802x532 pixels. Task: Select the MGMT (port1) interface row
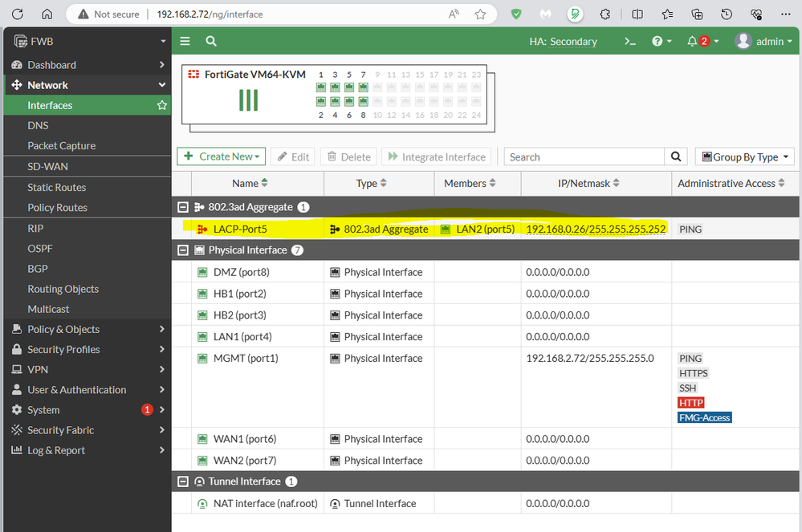tap(245, 359)
